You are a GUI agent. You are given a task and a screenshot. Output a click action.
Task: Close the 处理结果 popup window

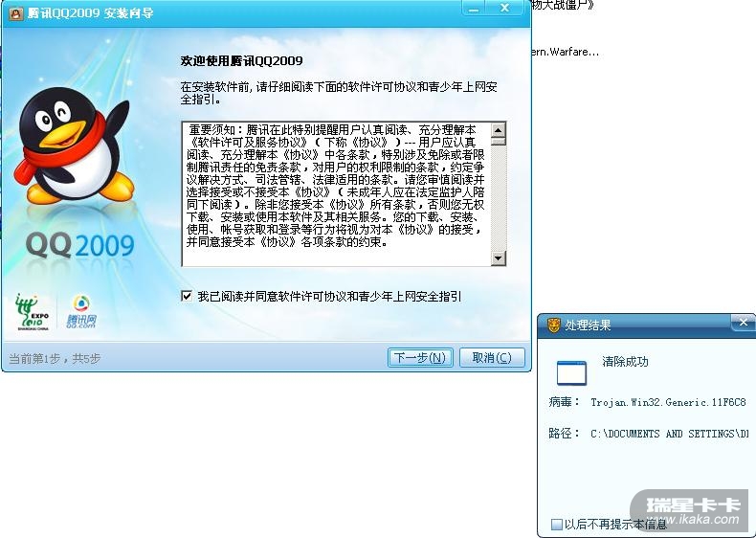coord(744,323)
